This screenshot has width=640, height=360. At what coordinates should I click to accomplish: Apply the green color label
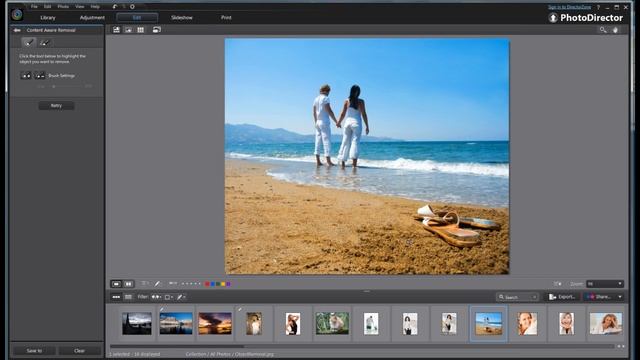[x=218, y=284]
